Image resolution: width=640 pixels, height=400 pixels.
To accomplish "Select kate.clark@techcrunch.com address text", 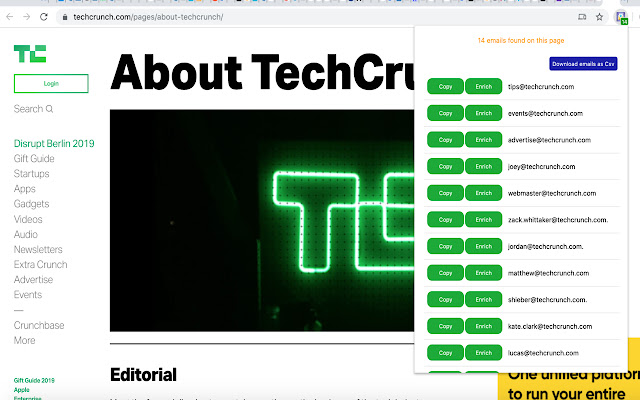I will point(550,326).
